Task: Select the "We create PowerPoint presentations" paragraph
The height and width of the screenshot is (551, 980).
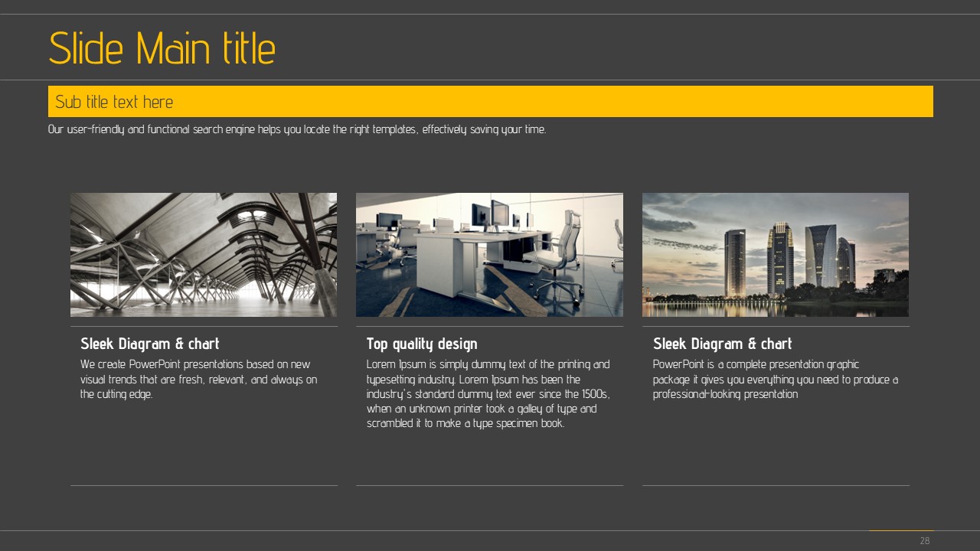Action: click(x=199, y=380)
